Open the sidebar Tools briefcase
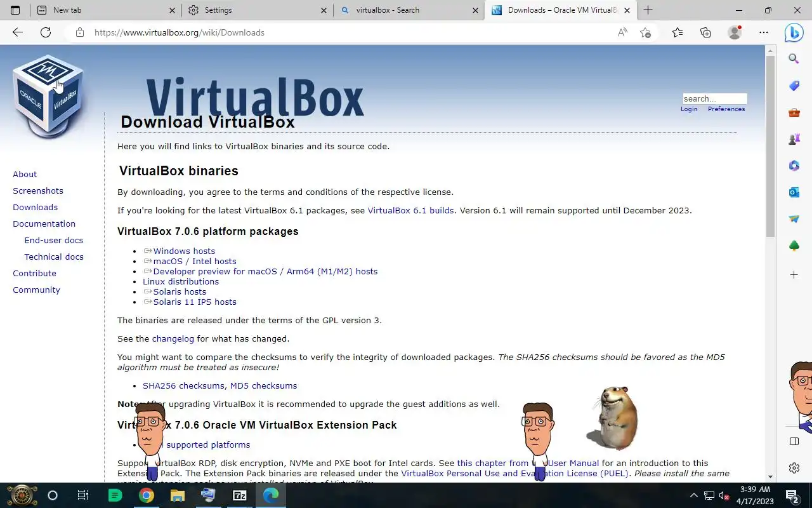This screenshot has height=508, width=812. [x=794, y=113]
